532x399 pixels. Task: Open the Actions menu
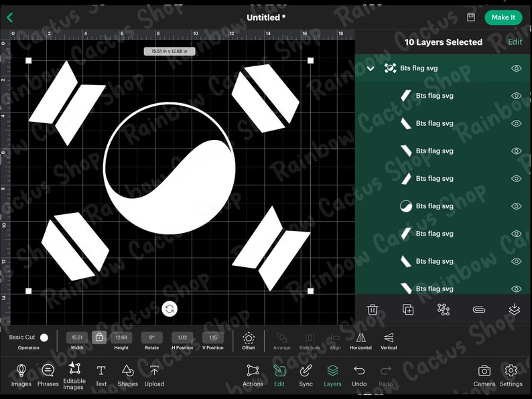[253, 376]
